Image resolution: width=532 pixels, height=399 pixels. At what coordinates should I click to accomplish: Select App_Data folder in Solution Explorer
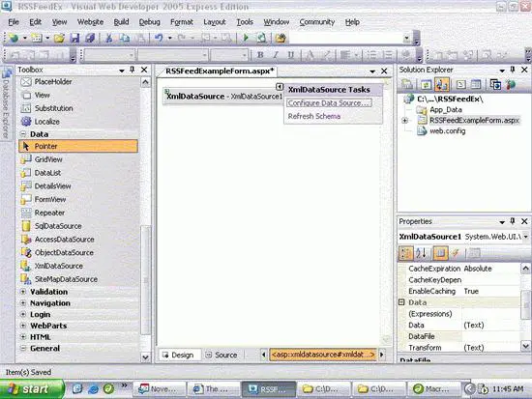tap(446, 109)
